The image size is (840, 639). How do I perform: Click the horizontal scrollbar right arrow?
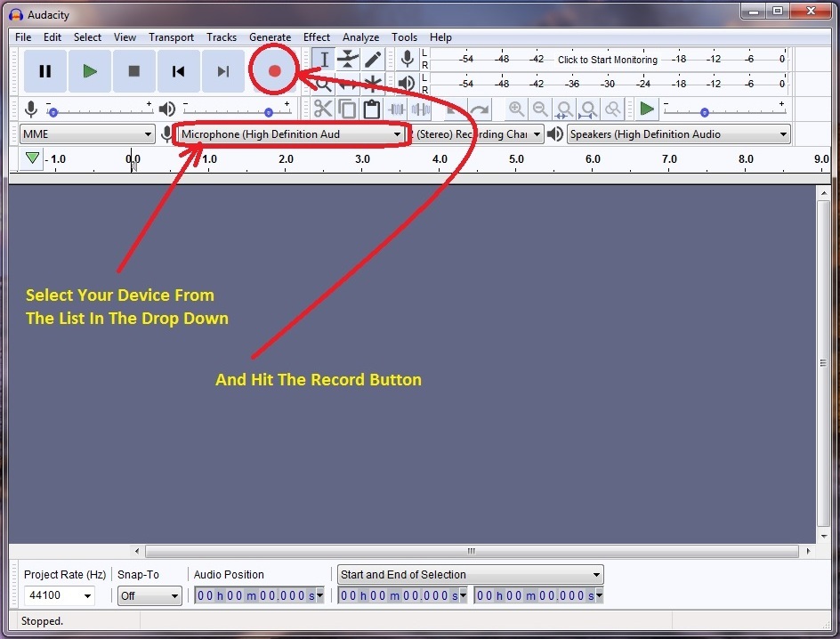point(808,551)
